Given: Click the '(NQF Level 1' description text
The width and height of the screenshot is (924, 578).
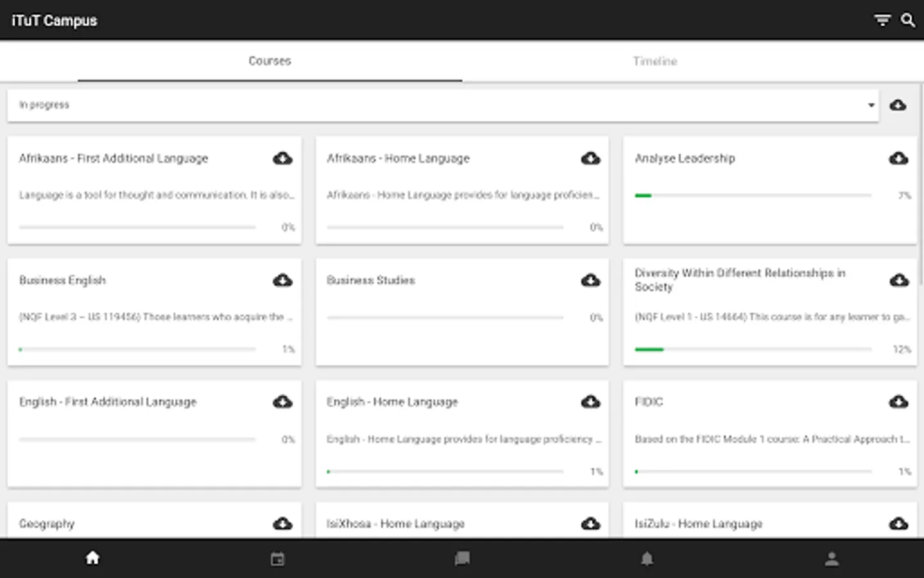Looking at the screenshot, I should coord(773,317).
